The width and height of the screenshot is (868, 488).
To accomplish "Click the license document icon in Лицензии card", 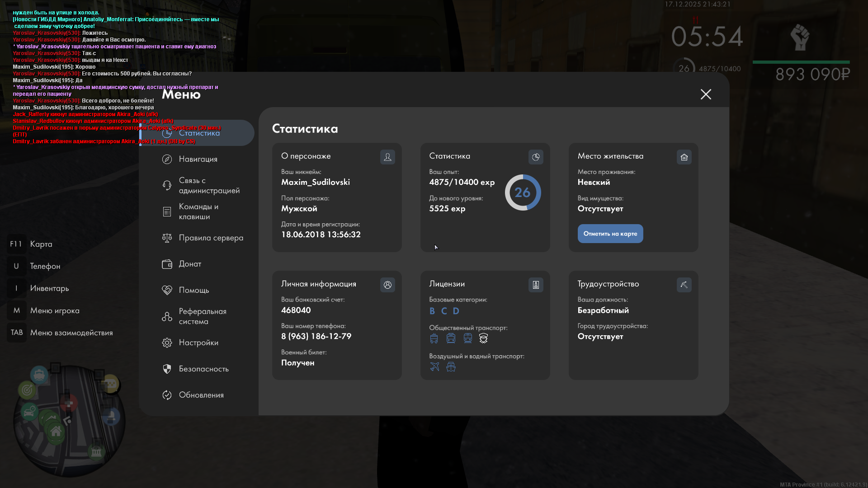I will [x=536, y=285].
